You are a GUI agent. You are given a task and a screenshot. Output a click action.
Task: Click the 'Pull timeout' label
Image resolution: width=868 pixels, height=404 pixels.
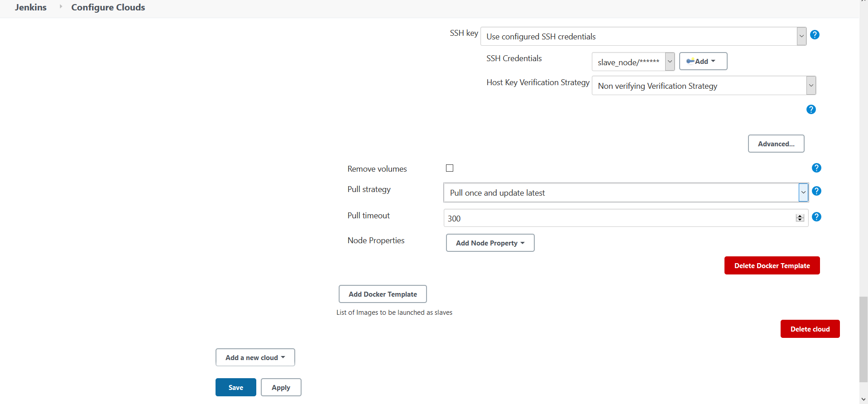pyautogui.click(x=369, y=216)
